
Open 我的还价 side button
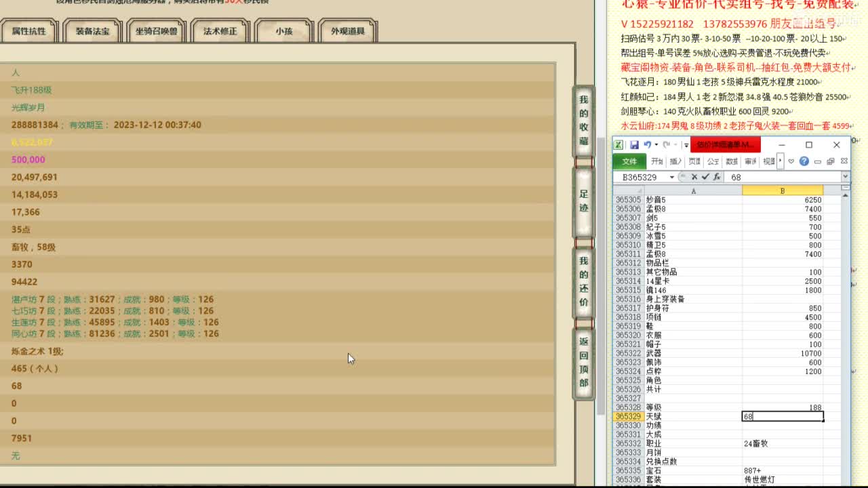[x=584, y=282]
